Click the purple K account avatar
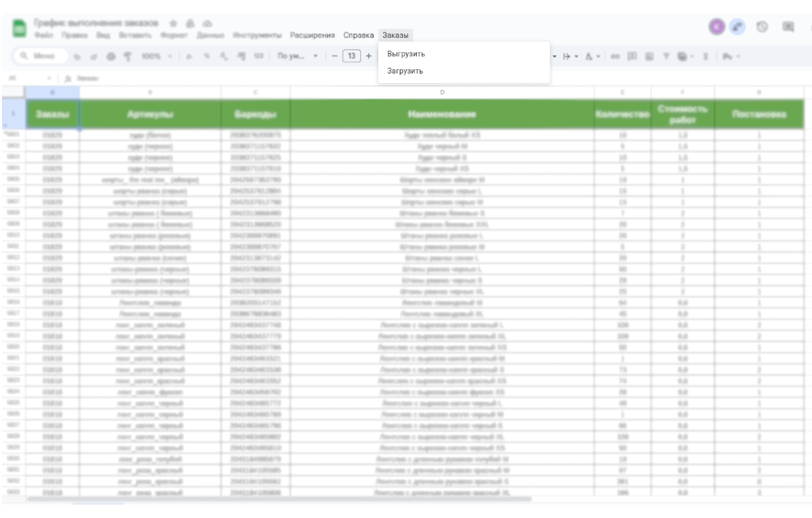This screenshot has width=812, height=518. pos(717,27)
